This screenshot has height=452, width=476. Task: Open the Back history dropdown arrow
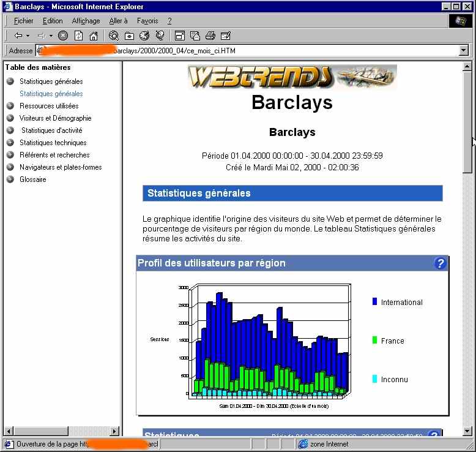(28, 36)
